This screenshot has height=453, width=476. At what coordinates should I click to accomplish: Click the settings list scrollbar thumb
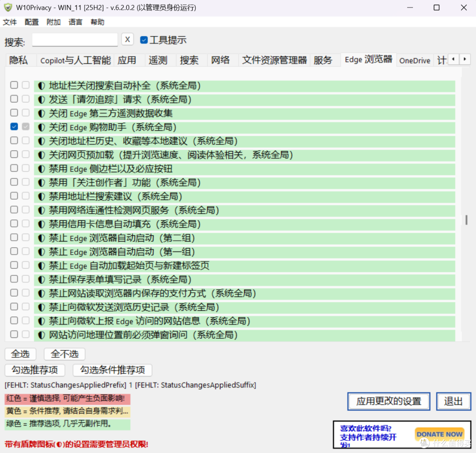pyautogui.click(x=466, y=220)
